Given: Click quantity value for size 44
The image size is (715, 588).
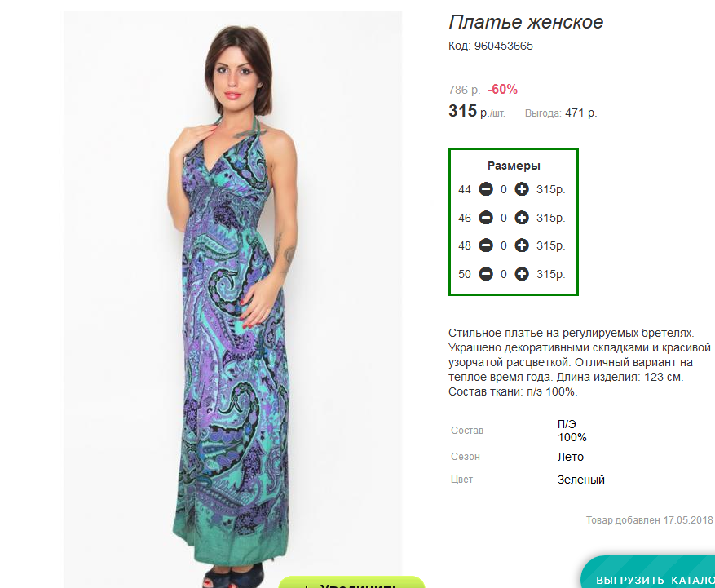Looking at the screenshot, I should [x=503, y=189].
